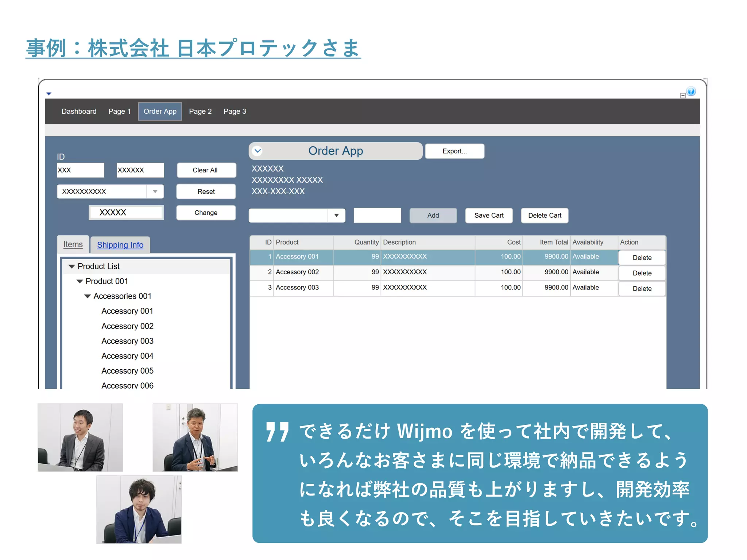Open the Shipping Info tab
This screenshot has width=747, height=560.
coord(120,245)
